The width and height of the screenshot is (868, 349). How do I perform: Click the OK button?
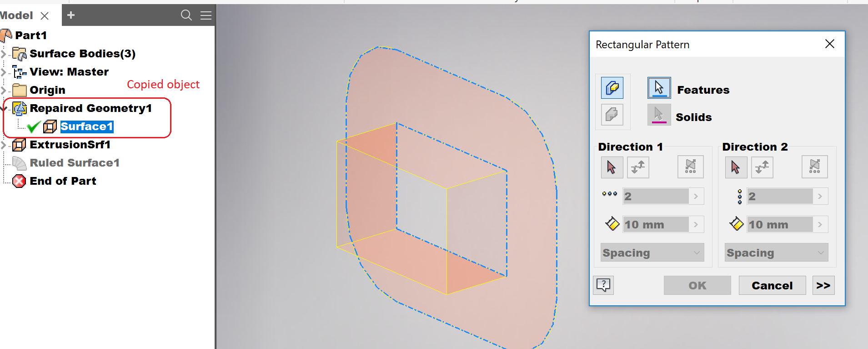tap(697, 285)
